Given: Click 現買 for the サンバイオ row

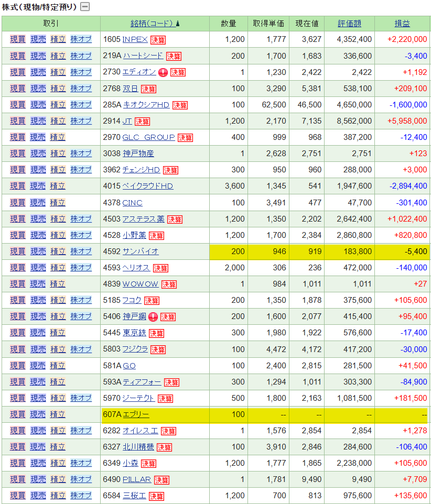Looking at the screenshot, I should [x=18, y=251].
